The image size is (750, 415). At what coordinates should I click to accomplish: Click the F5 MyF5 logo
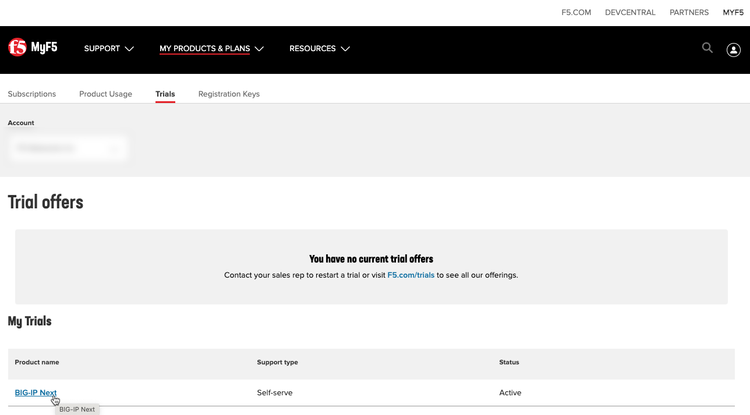click(33, 47)
